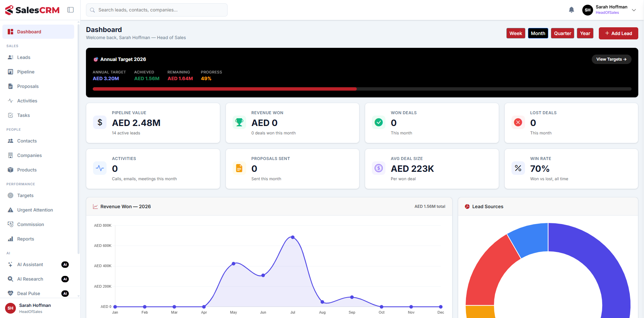Click the AED 1.56M total label
644x318 pixels.
(x=430, y=206)
